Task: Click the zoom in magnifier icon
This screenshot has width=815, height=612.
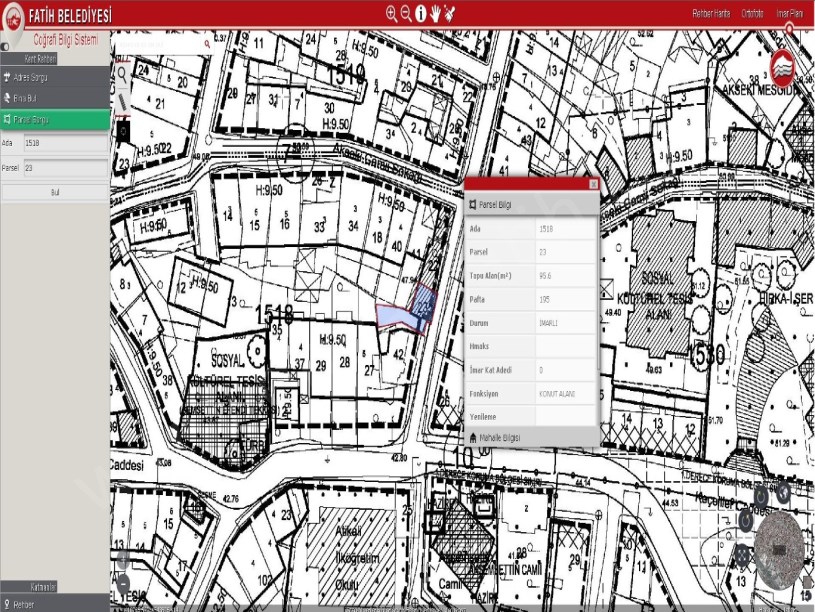Action: 391,14
